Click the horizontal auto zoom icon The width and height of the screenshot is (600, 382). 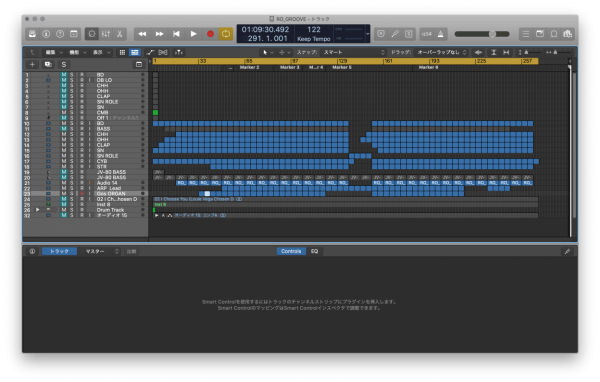pos(506,52)
